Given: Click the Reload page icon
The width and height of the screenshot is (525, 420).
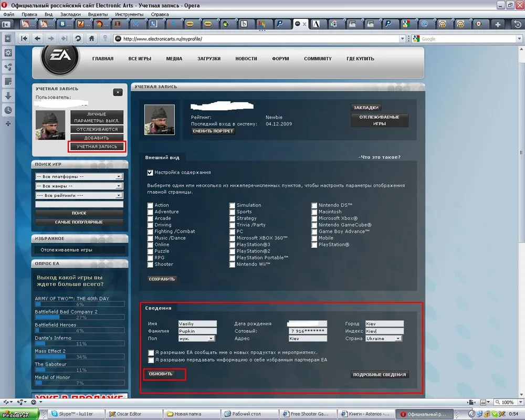Looking at the screenshot, I should coord(78,38).
